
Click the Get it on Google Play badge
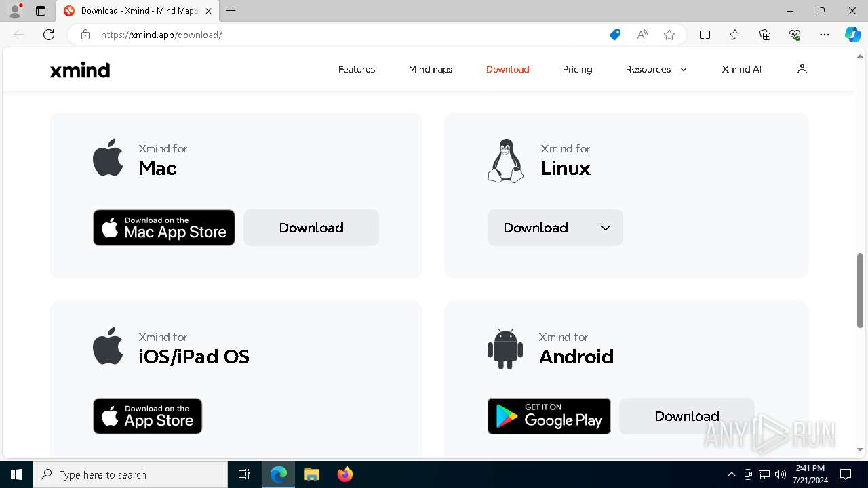549,416
